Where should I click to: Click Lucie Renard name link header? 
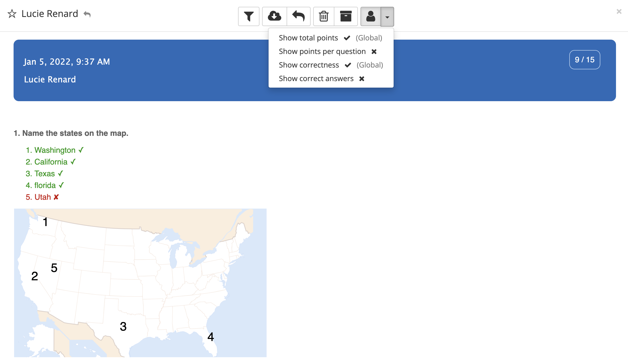point(49,13)
